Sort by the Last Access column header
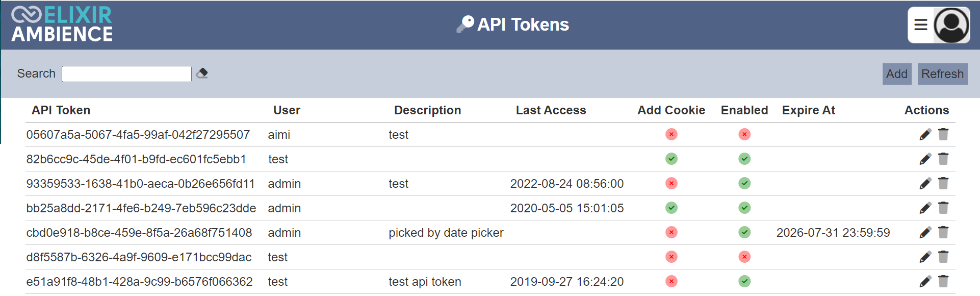Viewport: 980px width, 296px height. (551, 110)
